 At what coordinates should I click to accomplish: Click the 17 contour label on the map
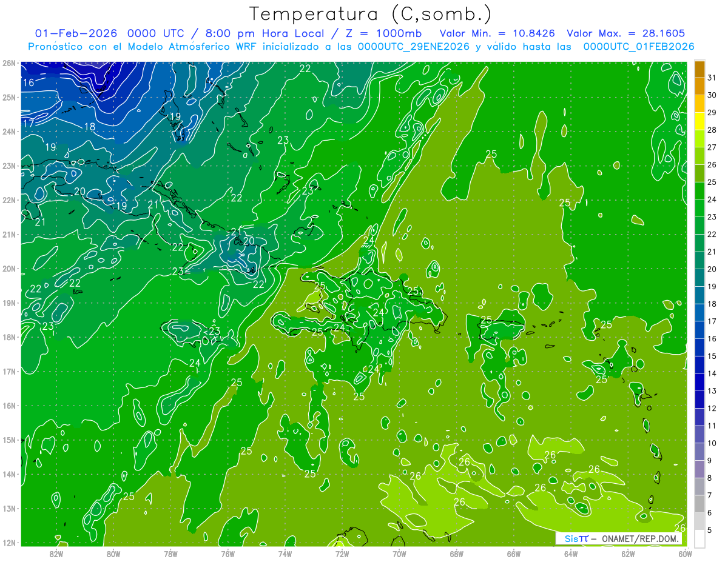29,123
